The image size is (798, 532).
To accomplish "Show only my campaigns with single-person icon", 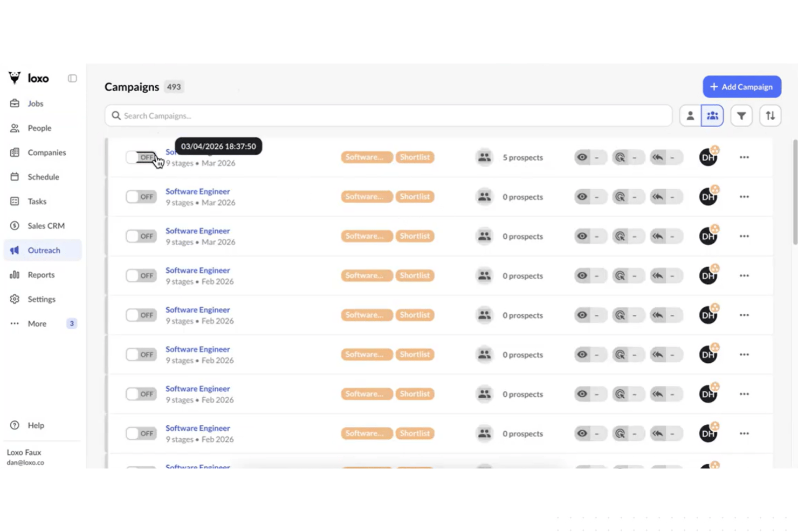I will [690, 115].
